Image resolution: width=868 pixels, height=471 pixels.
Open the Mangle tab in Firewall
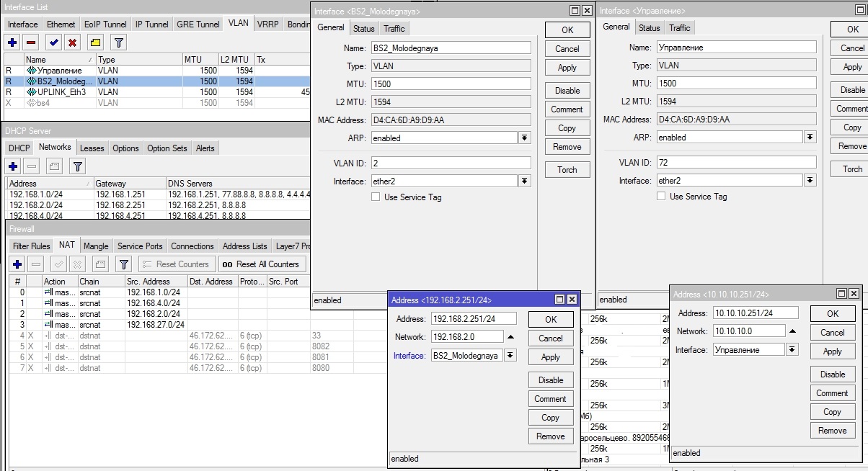pos(96,246)
